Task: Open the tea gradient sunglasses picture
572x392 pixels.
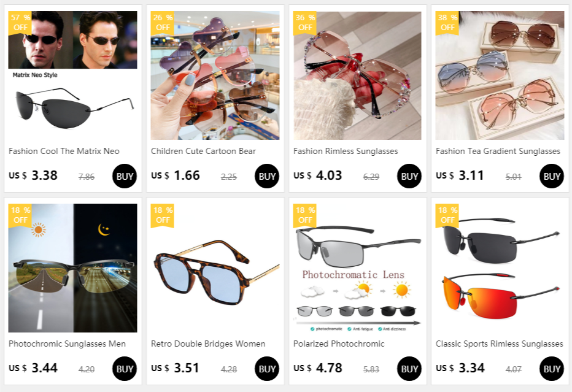Action: [x=500, y=75]
